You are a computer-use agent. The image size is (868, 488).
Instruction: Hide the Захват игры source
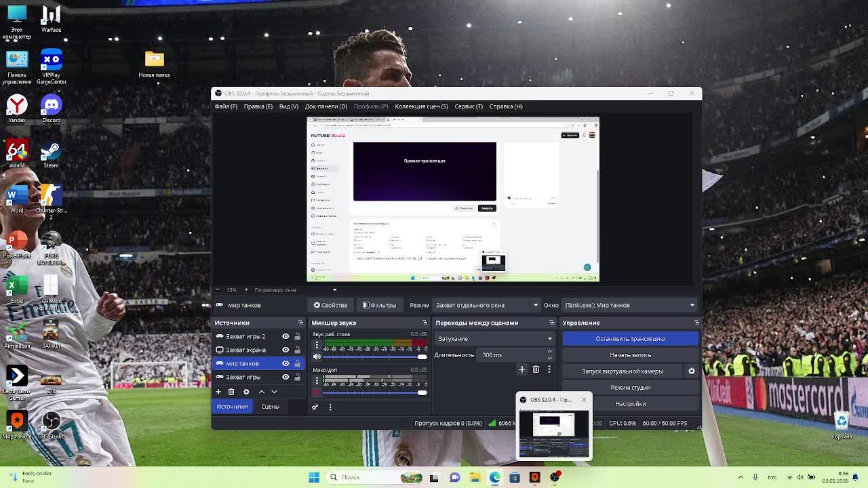pyautogui.click(x=285, y=377)
